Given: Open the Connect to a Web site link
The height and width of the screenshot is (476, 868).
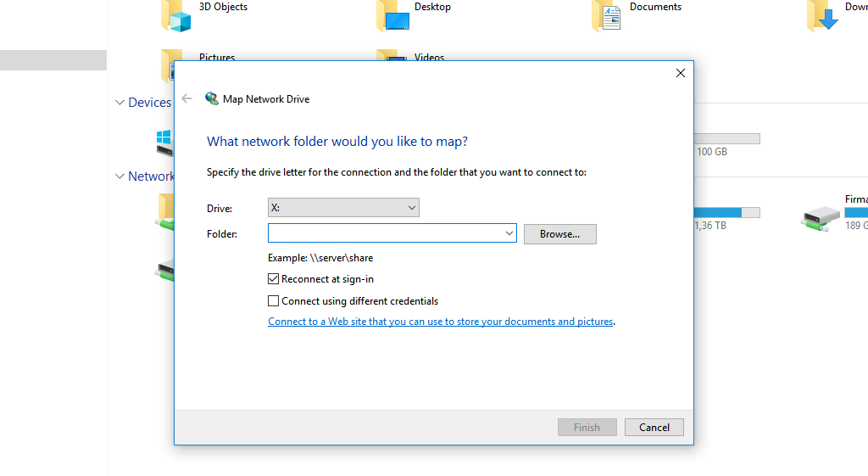Looking at the screenshot, I should [440, 322].
